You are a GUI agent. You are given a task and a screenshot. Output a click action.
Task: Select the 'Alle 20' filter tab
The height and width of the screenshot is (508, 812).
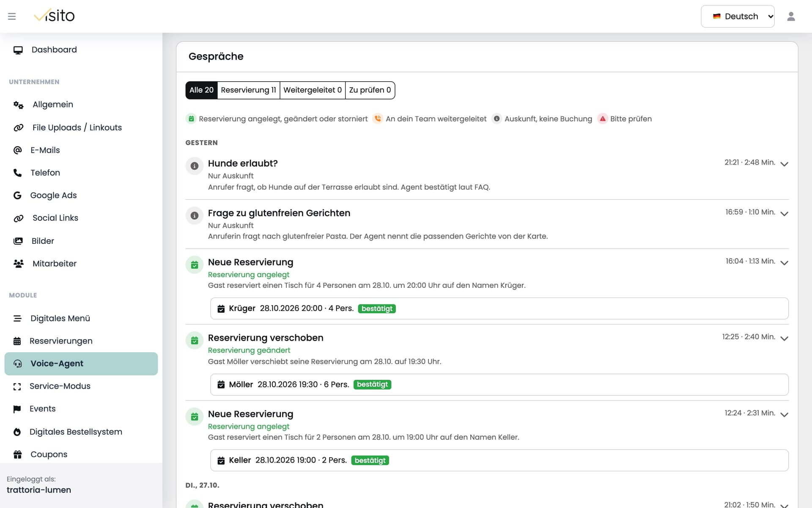click(x=201, y=90)
